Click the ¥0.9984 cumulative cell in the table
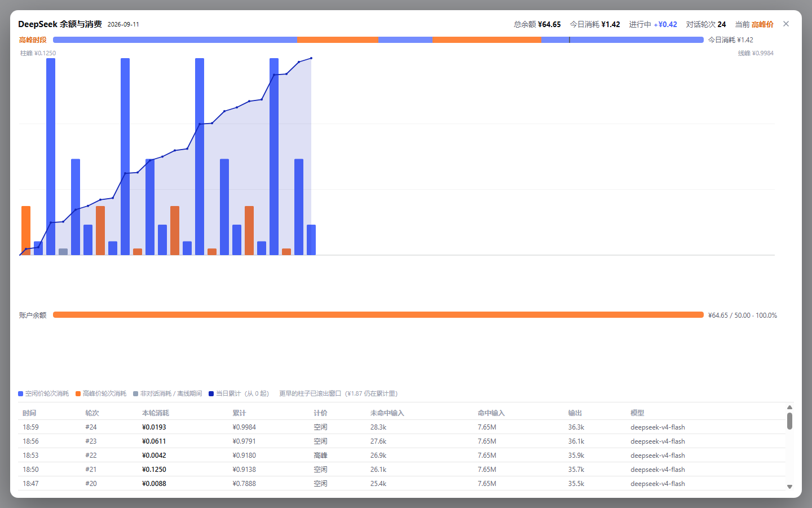Image resolution: width=812 pixels, height=508 pixels. tap(244, 427)
